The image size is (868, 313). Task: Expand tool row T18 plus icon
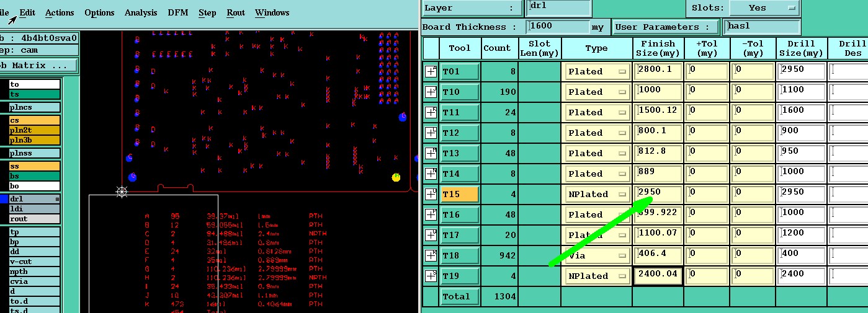pyautogui.click(x=431, y=255)
